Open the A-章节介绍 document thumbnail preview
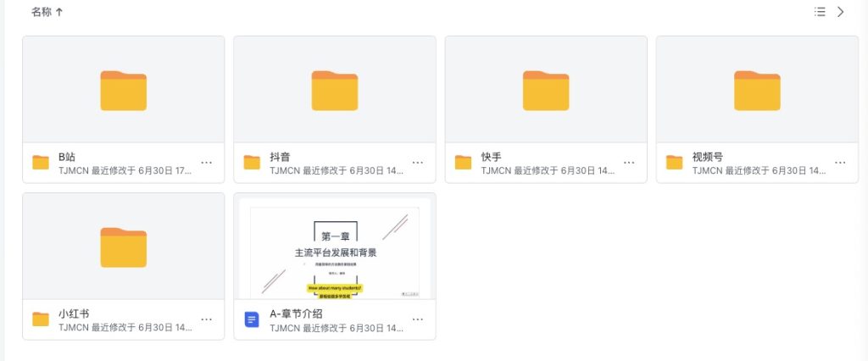Image resolution: width=868 pixels, height=361 pixels. (x=334, y=247)
